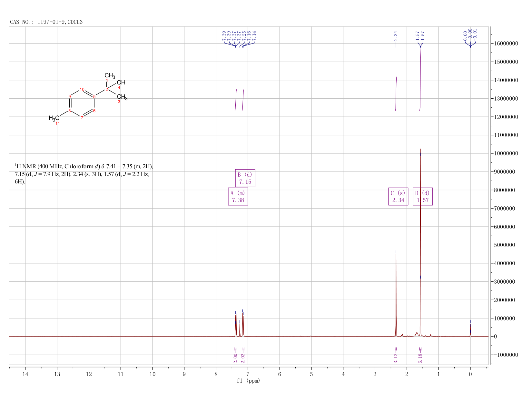Select multiplet box 'A (m) 7.38'
The height and width of the screenshot is (411, 532).
coord(238,196)
